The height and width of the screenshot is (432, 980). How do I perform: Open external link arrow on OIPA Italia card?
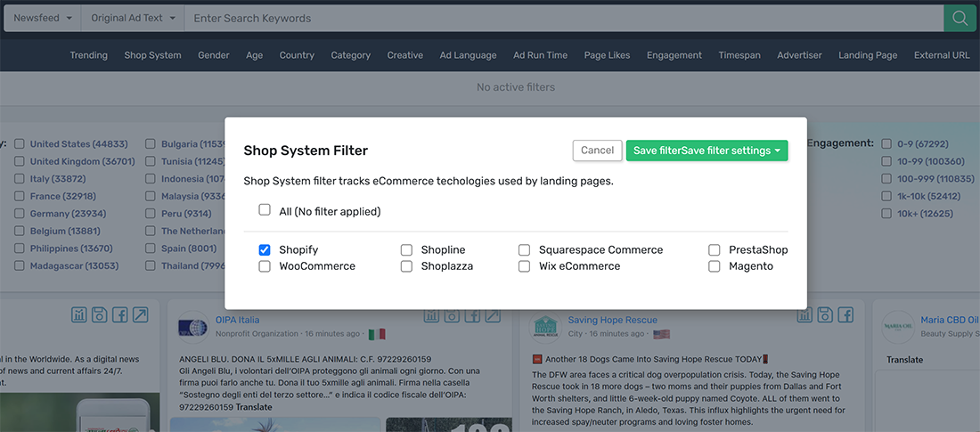[494, 314]
